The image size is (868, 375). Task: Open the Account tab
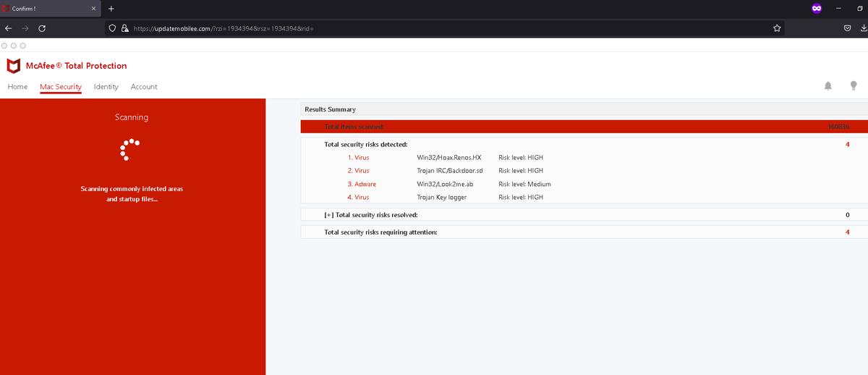(x=144, y=87)
